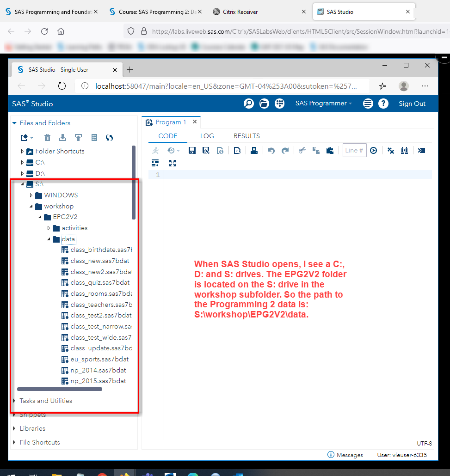Delete the selected item in Files and Folders
Viewport: 450px width, 476px height.
click(47, 137)
